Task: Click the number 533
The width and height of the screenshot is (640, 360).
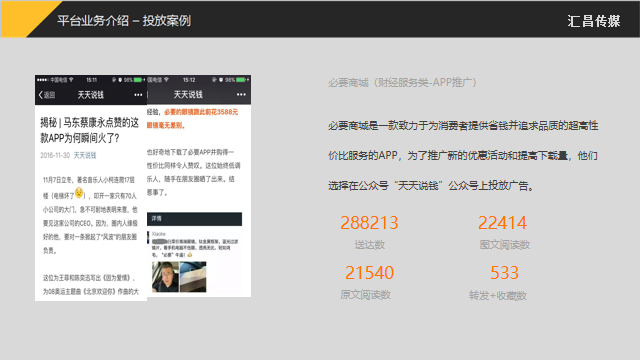Action: click(x=504, y=273)
